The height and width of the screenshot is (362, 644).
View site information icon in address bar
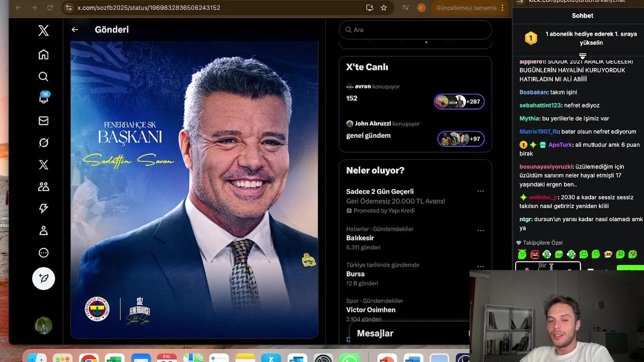[x=69, y=8]
